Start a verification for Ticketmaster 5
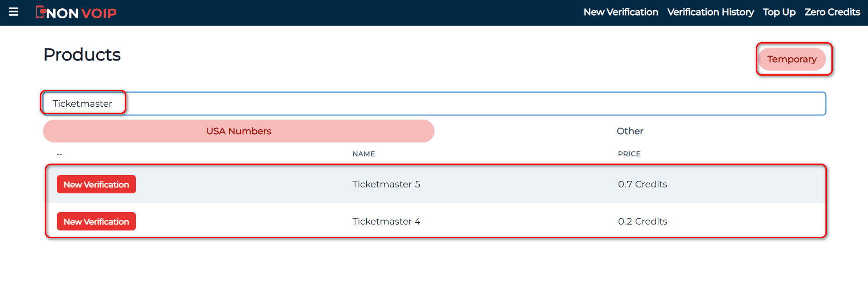 point(96,184)
